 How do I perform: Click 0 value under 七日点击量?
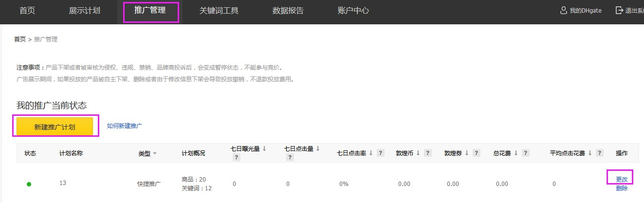[288, 184]
